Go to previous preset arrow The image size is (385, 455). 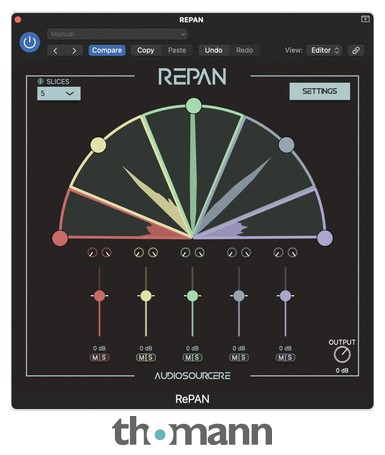[x=56, y=50]
